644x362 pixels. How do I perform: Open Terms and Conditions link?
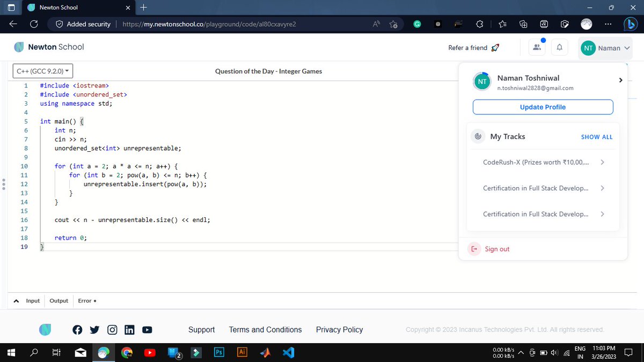pos(265,330)
